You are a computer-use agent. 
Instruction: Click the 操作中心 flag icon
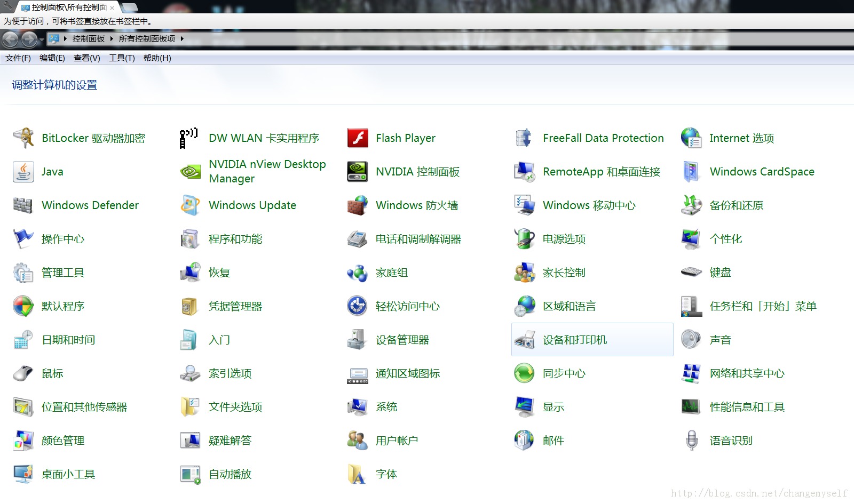(23, 239)
